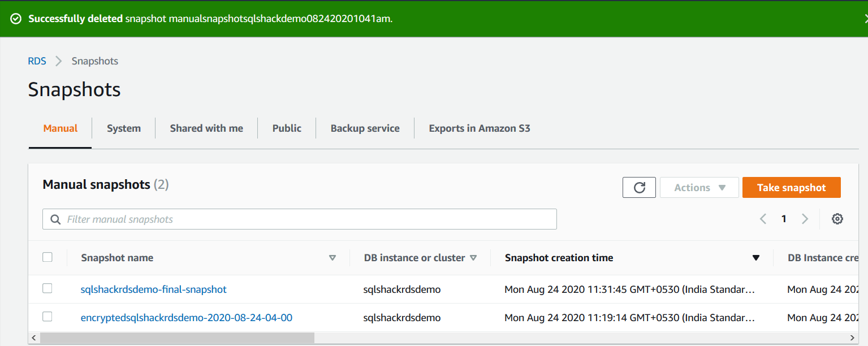Viewport: 868px width, 346px height.
Task: Sort by Snapshot creation time arrow
Action: 755,258
